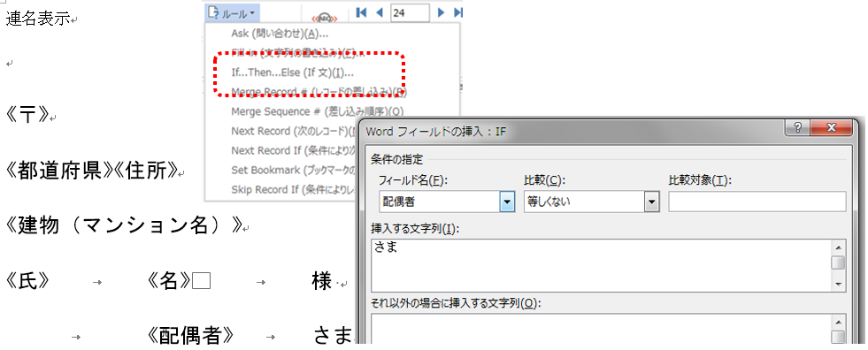Jump to the first record

361,12
